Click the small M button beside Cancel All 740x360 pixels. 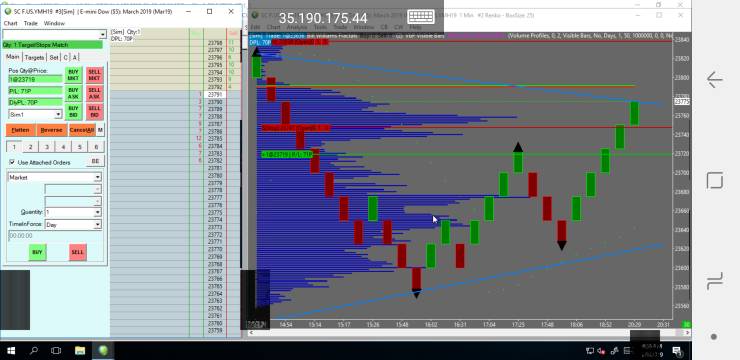[x=100, y=130]
